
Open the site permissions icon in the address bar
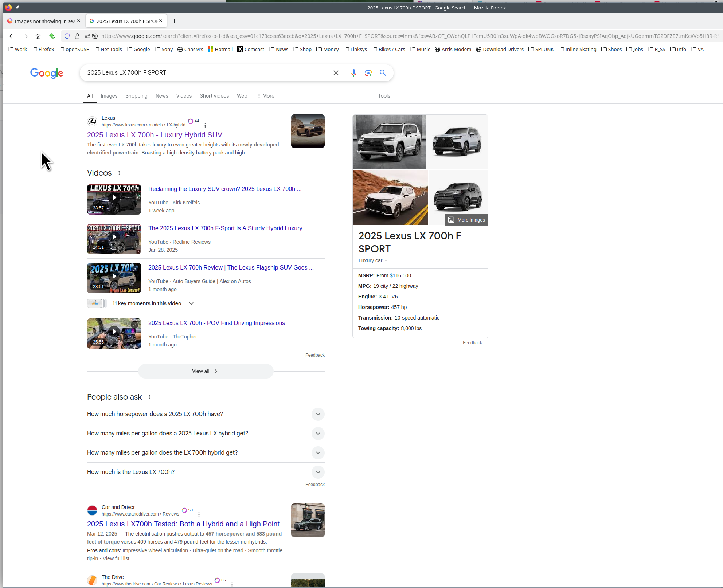pos(87,36)
